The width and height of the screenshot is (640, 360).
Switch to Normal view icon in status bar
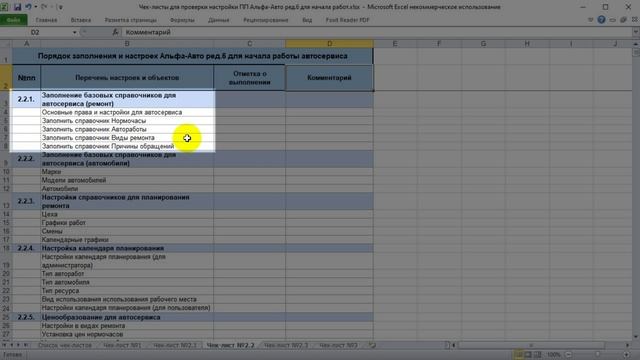(x=518, y=355)
